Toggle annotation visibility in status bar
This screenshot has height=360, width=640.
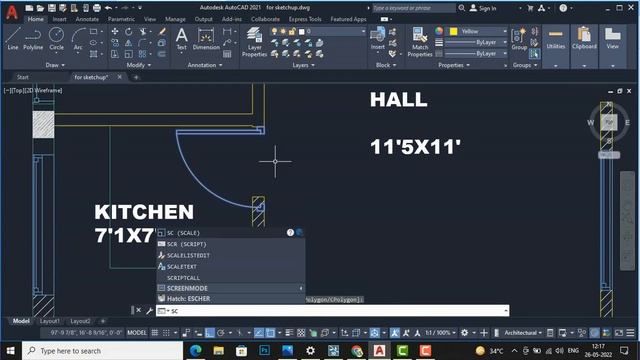point(395,333)
